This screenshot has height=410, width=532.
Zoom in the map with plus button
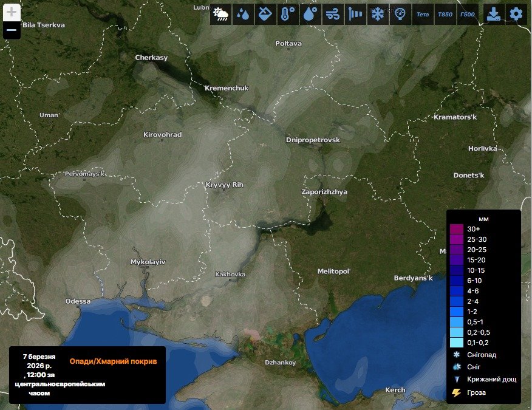click(x=12, y=12)
